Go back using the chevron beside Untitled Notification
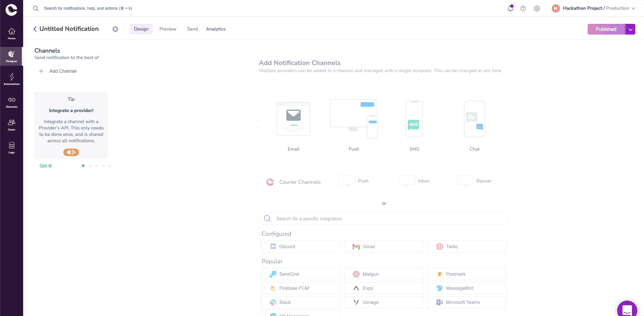Screen dimensions: 644x316 pyautogui.click(x=35, y=29)
